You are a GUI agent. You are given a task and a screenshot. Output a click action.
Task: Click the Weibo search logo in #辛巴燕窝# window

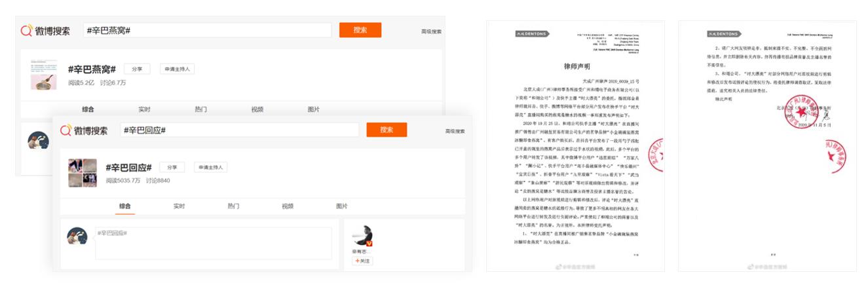[45, 31]
